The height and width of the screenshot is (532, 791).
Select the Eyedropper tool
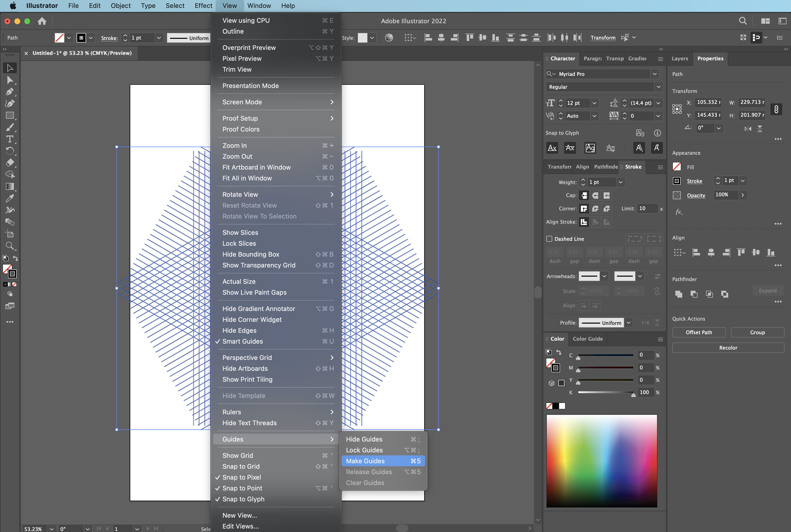pos(10,198)
